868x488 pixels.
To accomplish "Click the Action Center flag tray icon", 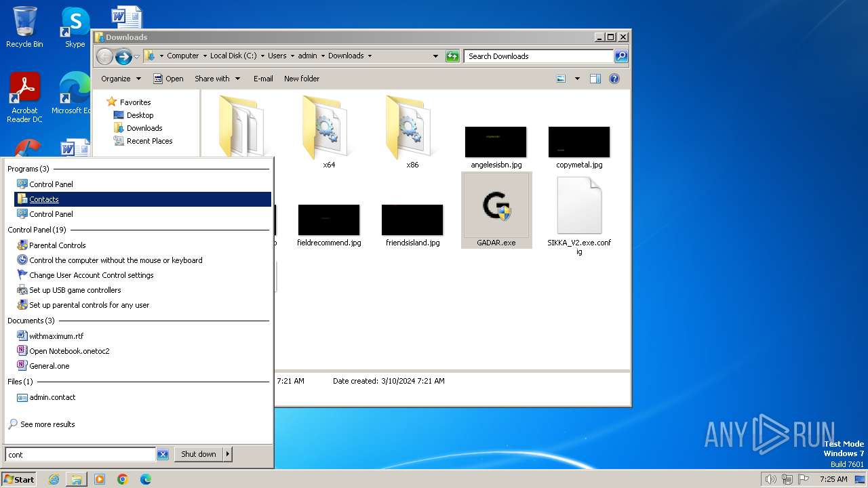I will click(803, 479).
